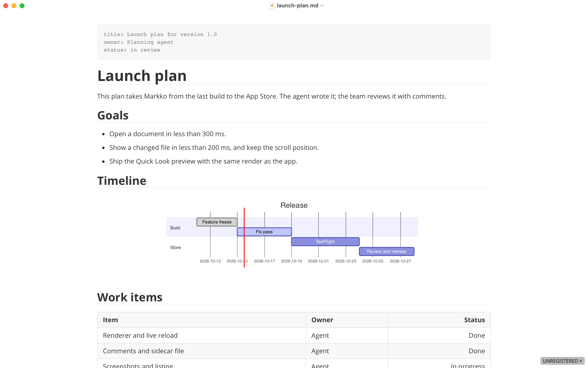This screenshot has width=588, height=368.
Task: Open the title dropdown chevron beside launch-plan.md
Action: pos(322,6)
